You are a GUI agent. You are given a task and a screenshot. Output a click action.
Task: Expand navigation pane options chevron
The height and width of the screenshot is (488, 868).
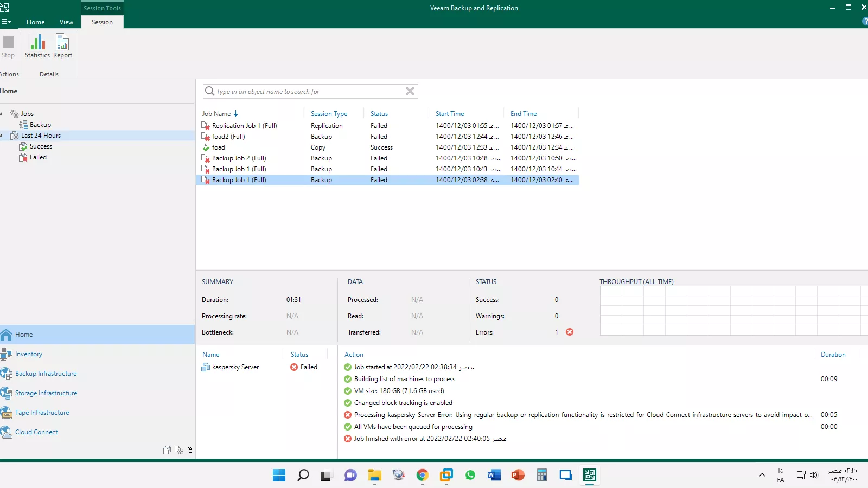coord(190,450)
